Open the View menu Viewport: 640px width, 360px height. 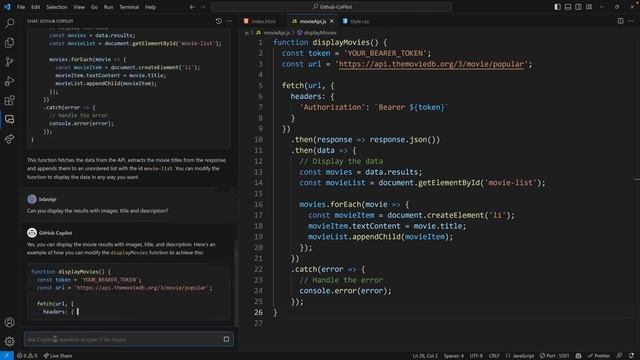79,7
